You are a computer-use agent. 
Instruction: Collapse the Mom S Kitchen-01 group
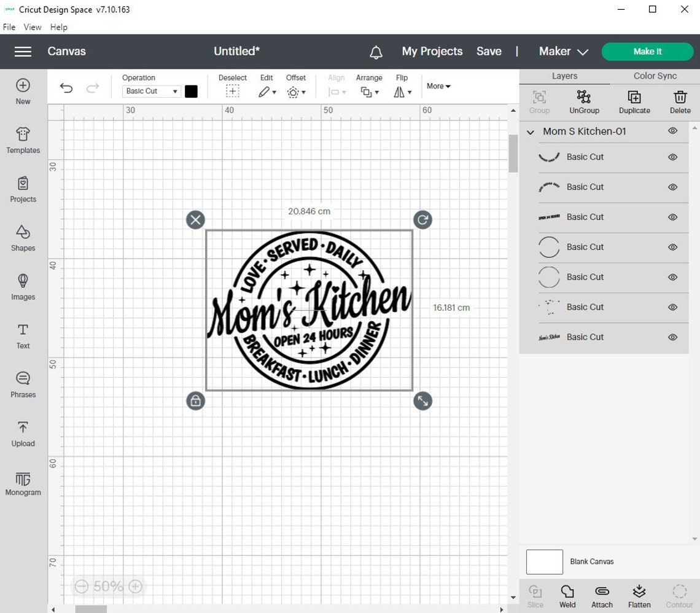pos(531,131)
